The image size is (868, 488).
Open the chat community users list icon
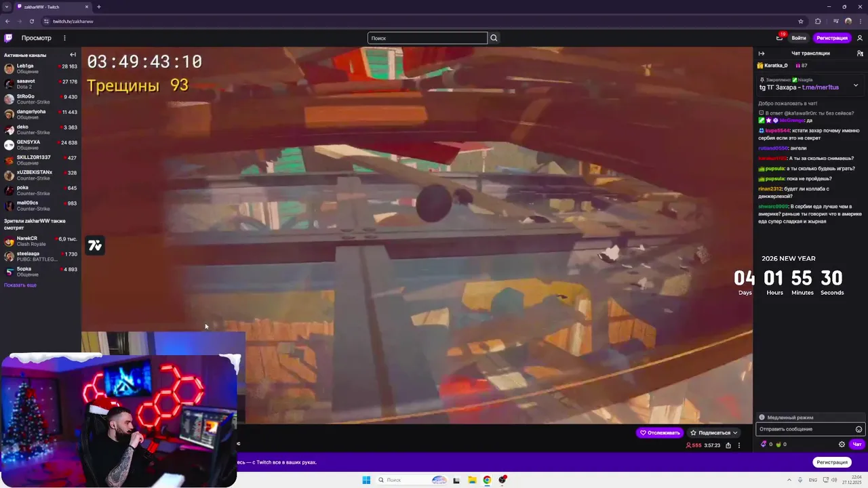(x=860, y=53)
